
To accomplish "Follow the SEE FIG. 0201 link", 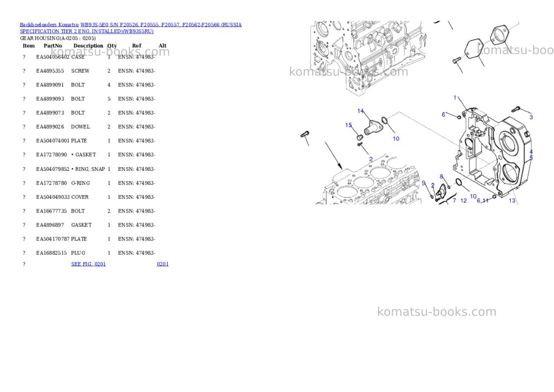I will [x=88, y=264].
